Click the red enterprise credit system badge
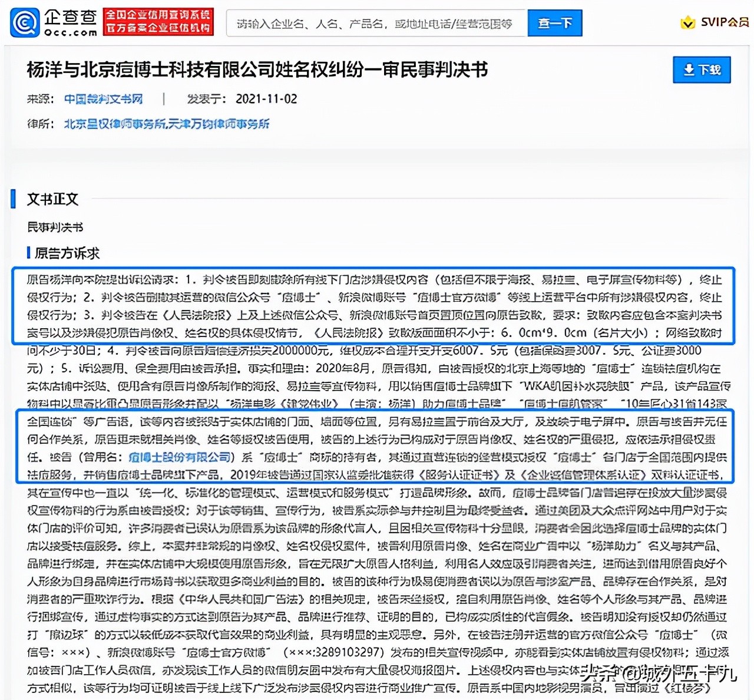The image size is (754, 700). click(158, 21)
